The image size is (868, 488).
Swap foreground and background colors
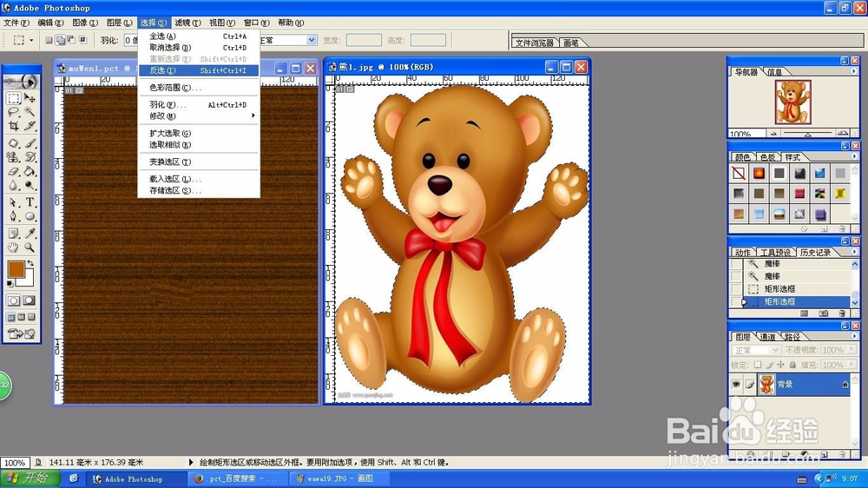tap(31, 264)
